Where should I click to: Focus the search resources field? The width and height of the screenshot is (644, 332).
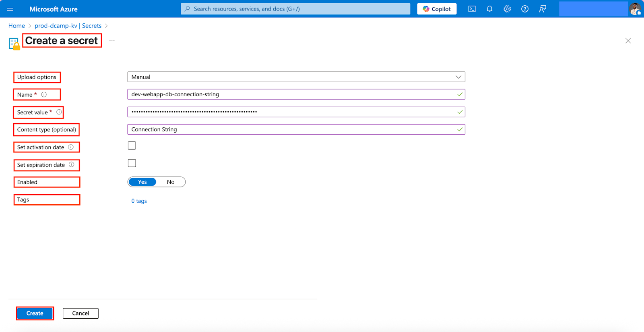click(x=295, y=9)
